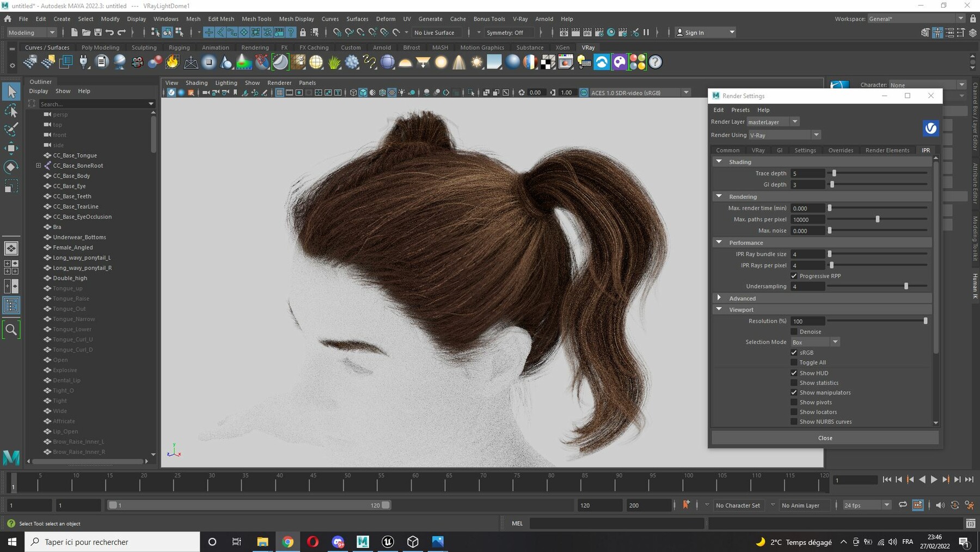Open the 24 fps frame rate dropdown
980x552 pixels.
(866, 505)
